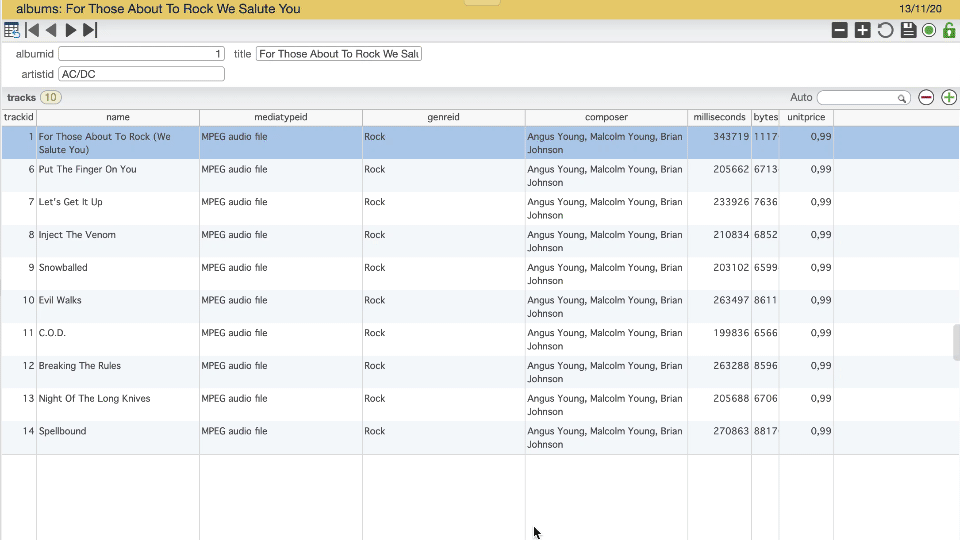Sort by name column header
This screenshot has width=960, height=540.
[118, 117]
